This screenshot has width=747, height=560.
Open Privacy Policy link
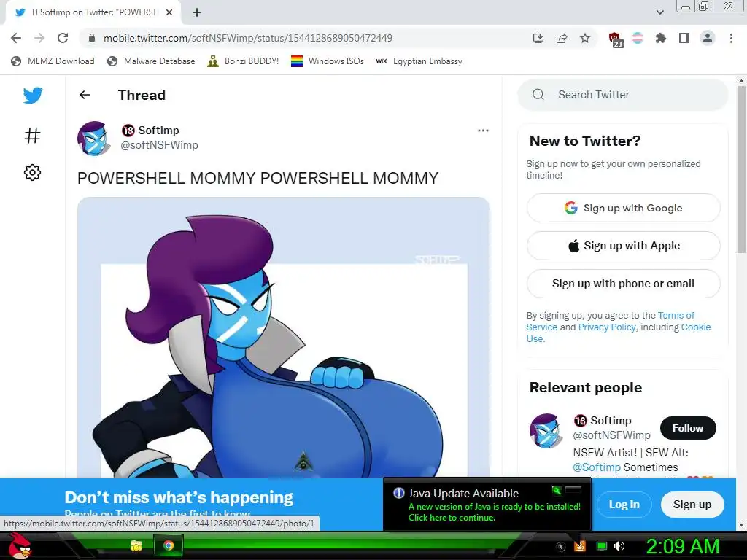click(x=606, y=327)
